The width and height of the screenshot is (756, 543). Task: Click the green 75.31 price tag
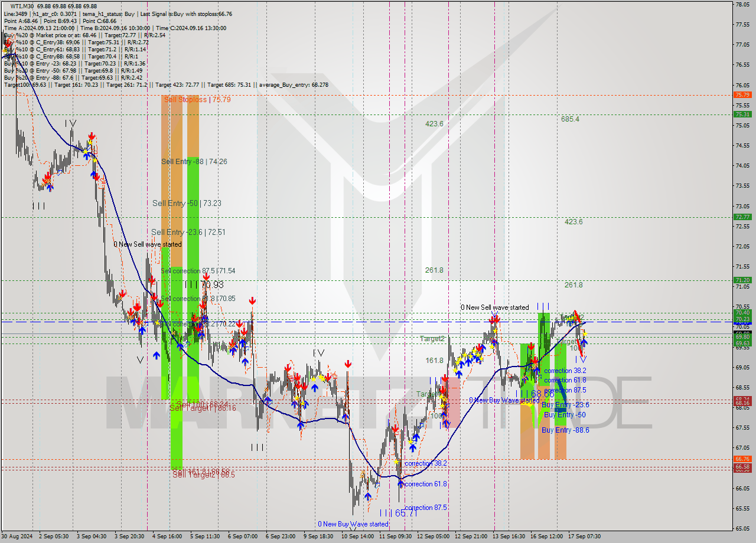pyautogui.click(x=742, y=115)
